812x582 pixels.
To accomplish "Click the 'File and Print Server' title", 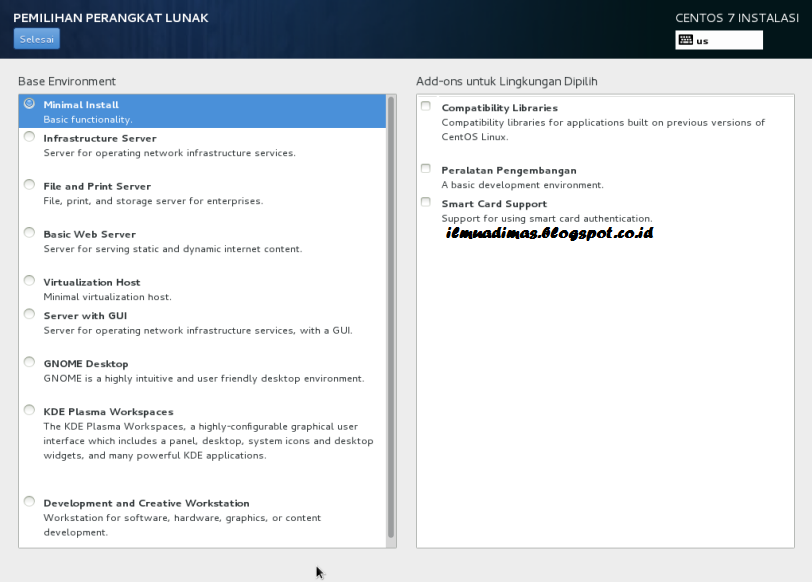I will [x=97, y=186].
